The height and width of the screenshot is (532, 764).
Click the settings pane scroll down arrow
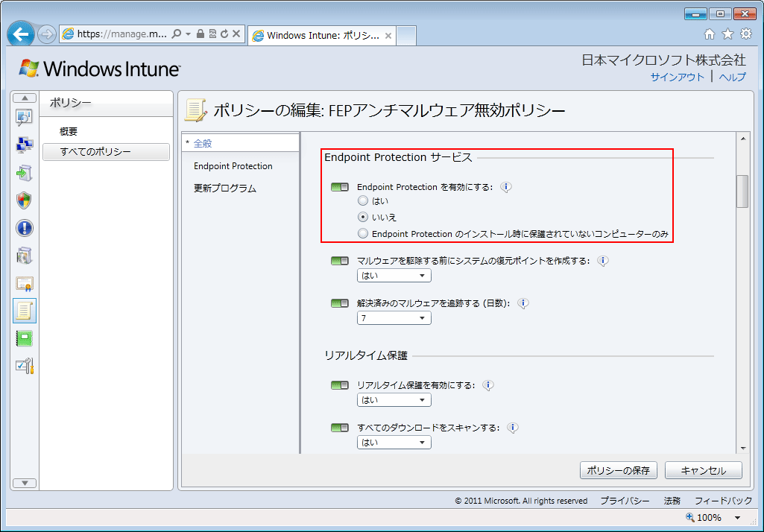click(x=742, y=449)
